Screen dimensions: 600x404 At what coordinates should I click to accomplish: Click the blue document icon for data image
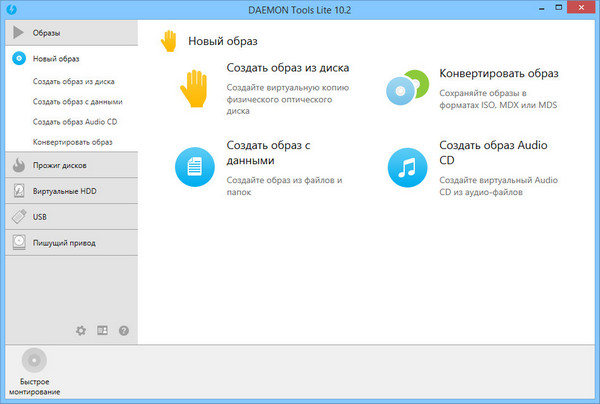(195, 167)
